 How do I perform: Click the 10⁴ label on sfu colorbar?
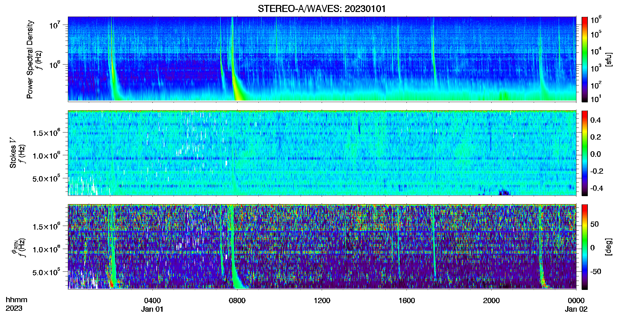pos(596,51)
